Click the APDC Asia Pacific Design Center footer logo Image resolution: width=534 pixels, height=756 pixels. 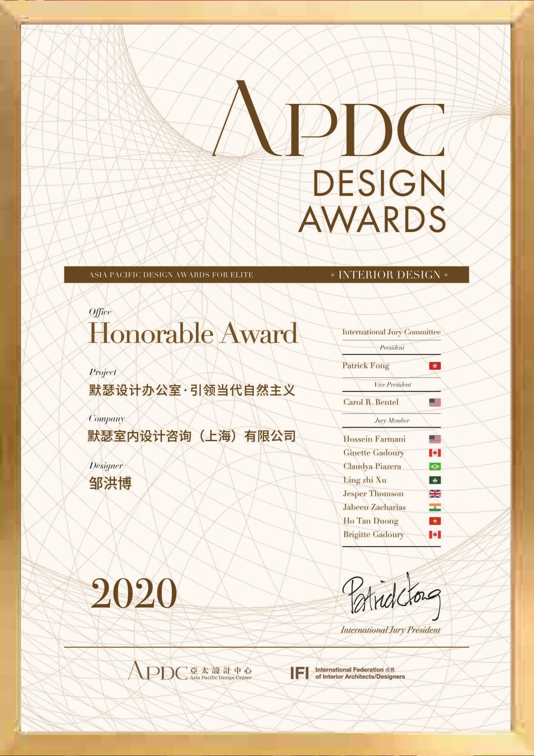[190, 671]
